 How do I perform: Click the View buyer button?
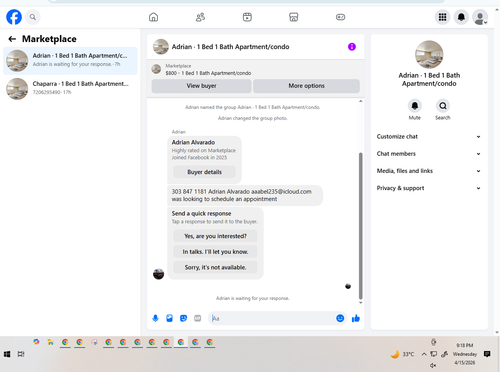201,86
